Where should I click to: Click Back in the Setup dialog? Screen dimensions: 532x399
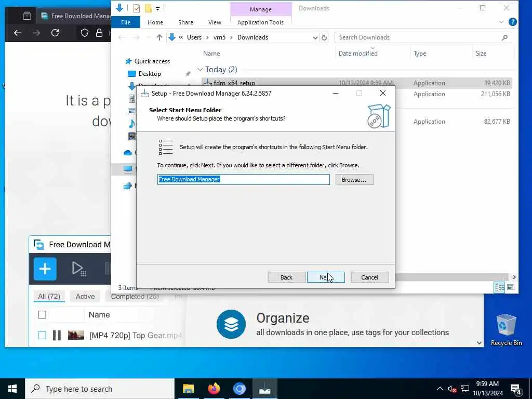tap(286, 277)
